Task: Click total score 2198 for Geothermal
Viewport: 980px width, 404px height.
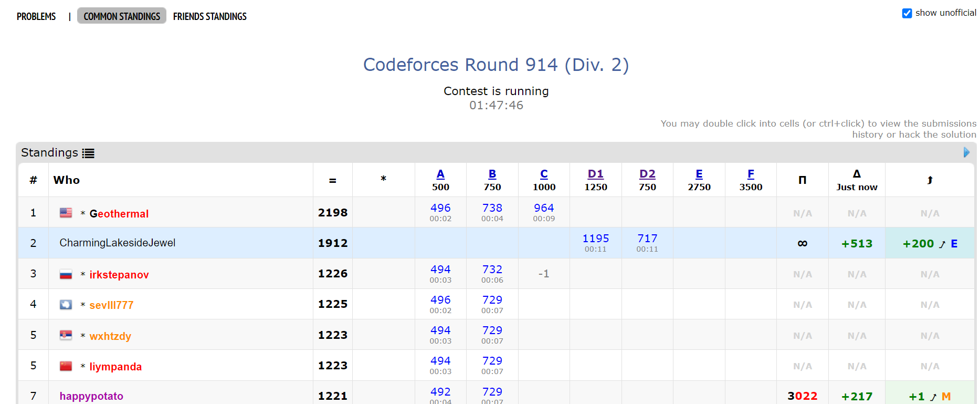Action: pos(333,213)
